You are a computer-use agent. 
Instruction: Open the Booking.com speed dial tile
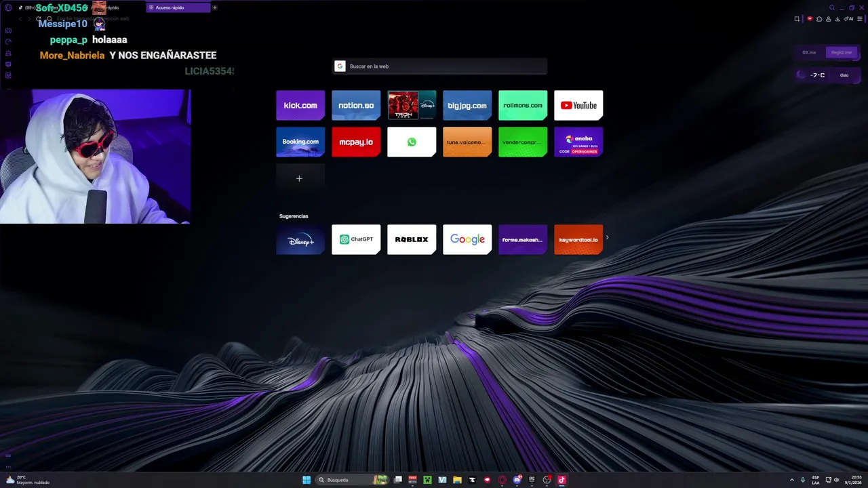[x=300, y=142]
